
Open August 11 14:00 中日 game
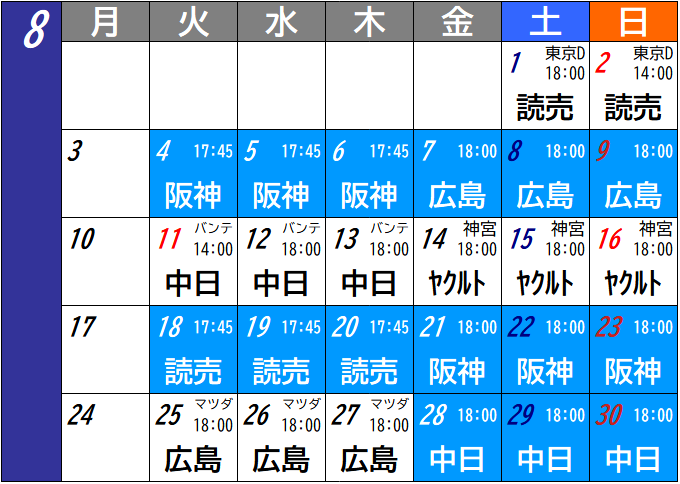click(x=193, y=262)
